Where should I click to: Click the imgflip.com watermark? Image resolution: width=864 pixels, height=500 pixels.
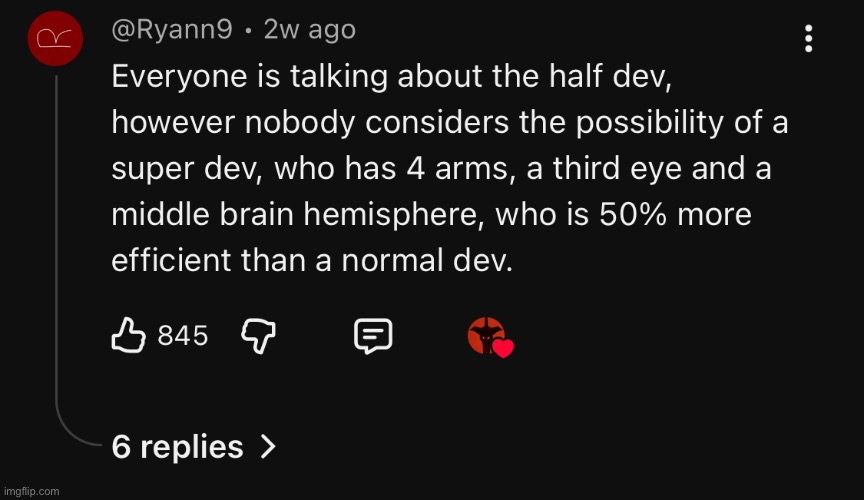(31, 491)
